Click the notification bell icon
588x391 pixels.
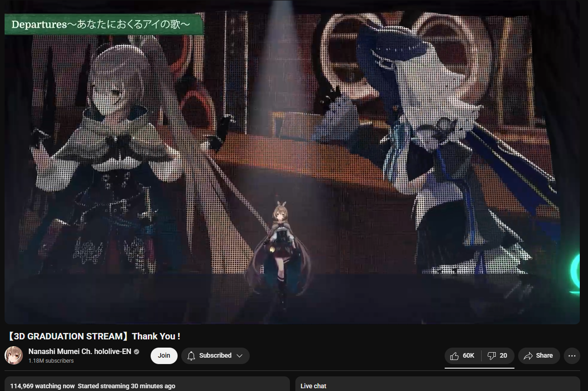pyautogui.click(x=191, y=355)
